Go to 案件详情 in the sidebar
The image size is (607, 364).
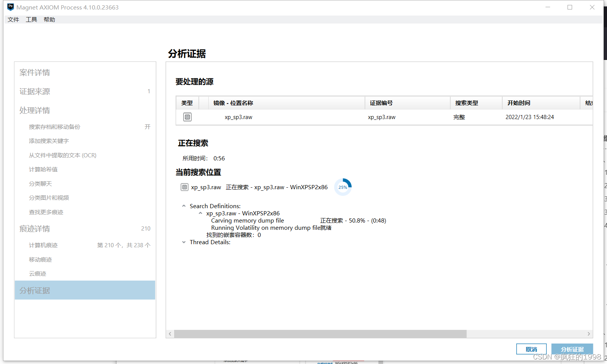pyautogui.click(x=35, y=72)
